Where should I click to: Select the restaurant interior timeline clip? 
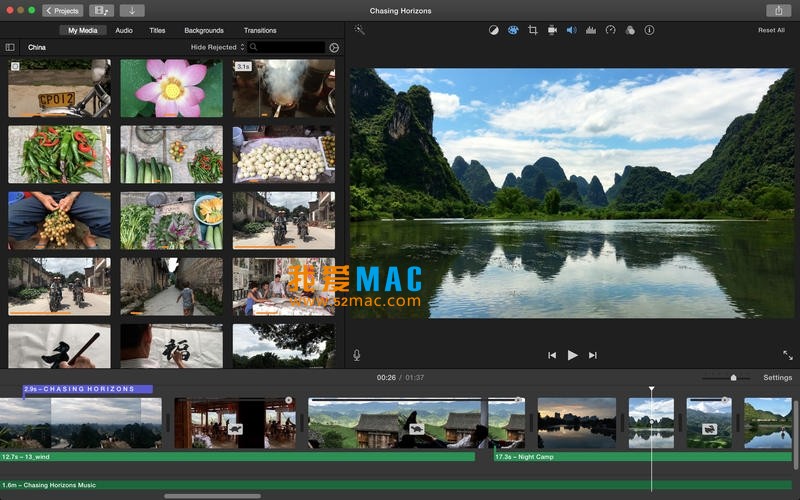(235, 423)
